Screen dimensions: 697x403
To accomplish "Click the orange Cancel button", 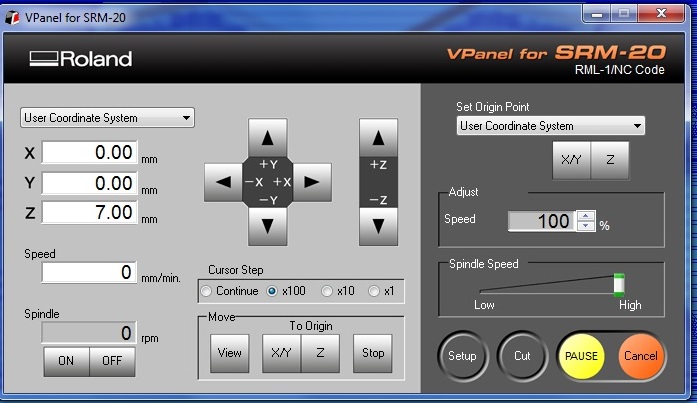I will (641, 356).
